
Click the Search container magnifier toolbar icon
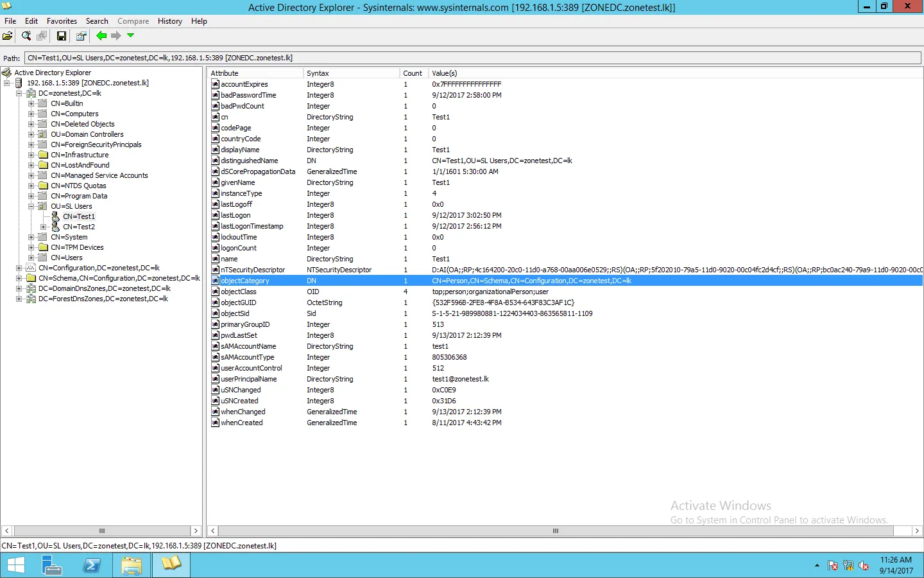tap(26, 36)
